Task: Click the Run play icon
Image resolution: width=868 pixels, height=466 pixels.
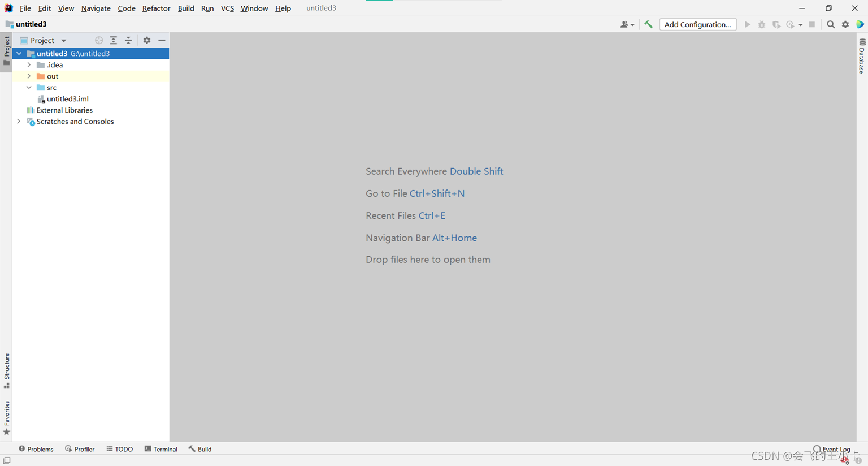Action: 747,24
